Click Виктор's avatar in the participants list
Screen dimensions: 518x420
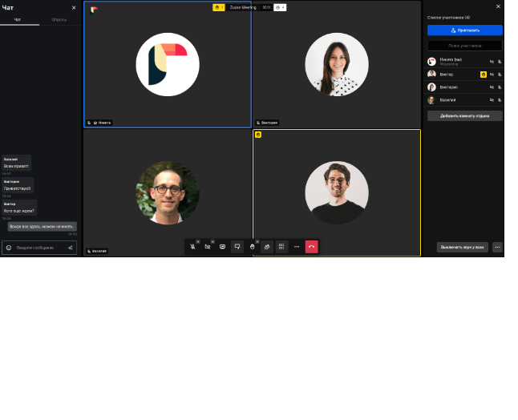(x=431, y=75)
